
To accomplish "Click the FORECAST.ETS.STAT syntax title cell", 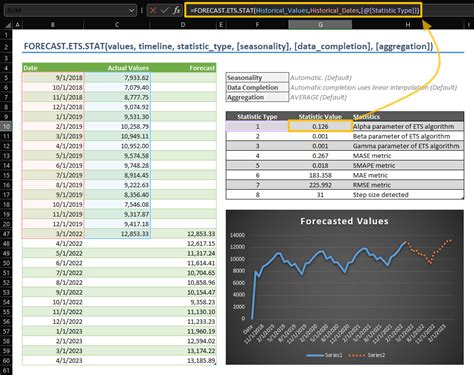I will tap(229, 46).
